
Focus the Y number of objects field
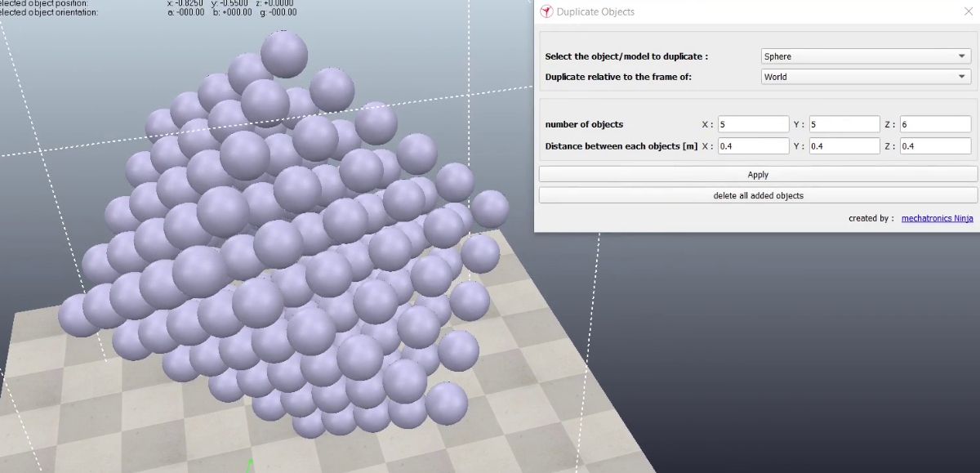click(844, 124)
